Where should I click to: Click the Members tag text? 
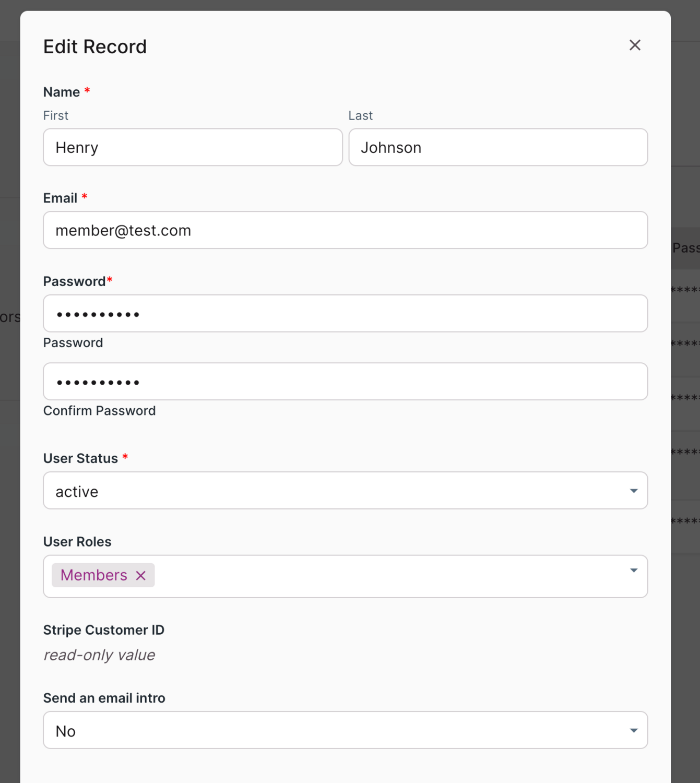94,575
